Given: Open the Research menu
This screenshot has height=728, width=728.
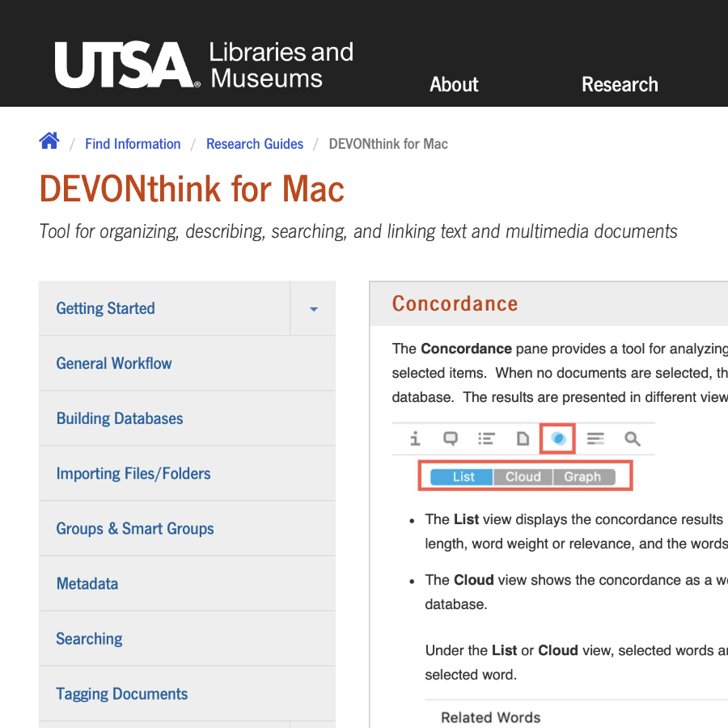Looking at the screenshot, I should point(620,84).
